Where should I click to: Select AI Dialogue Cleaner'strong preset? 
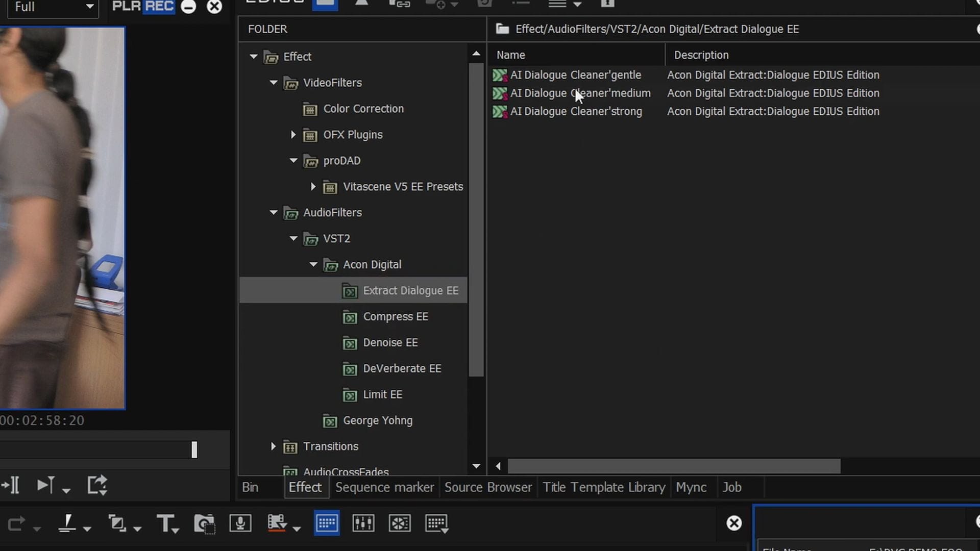coord(576,111)
